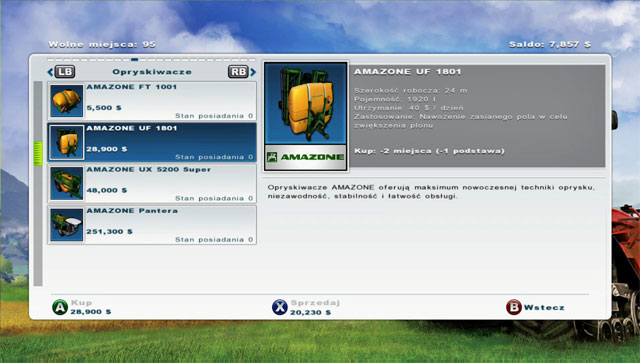Select the AMAZONE Pantera thumbnail
The image size is (640, 363).
(x=67, y=225)
